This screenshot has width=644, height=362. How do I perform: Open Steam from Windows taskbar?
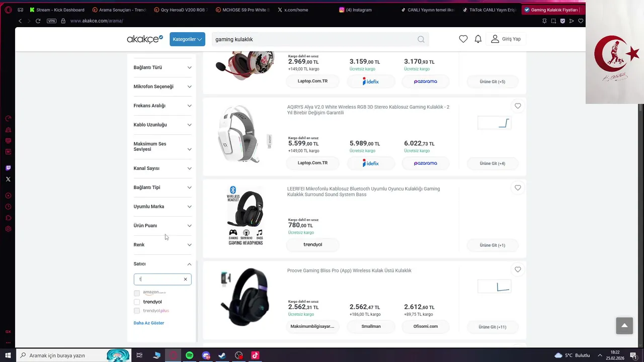pos(222,355)
